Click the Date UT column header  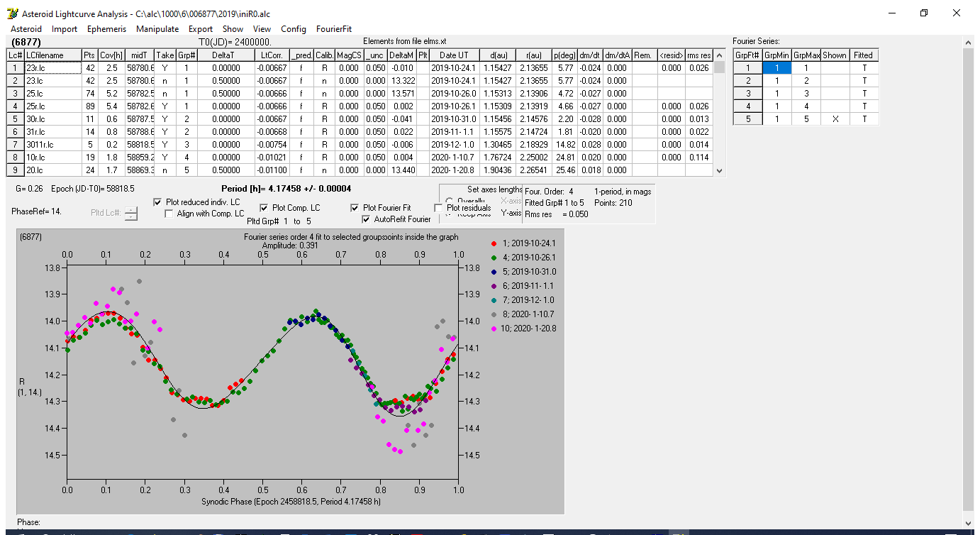click(454, 55)
